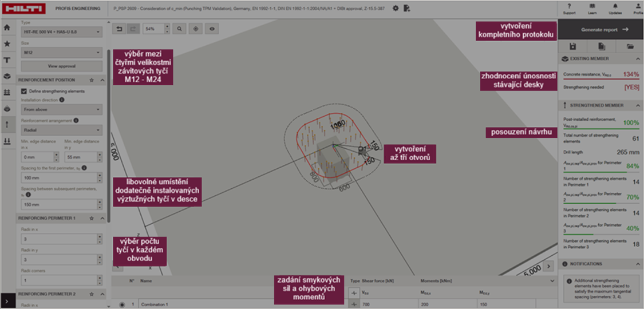
Task: Click the left panel vertical scrollbar
Action: [x=108, y=136]
